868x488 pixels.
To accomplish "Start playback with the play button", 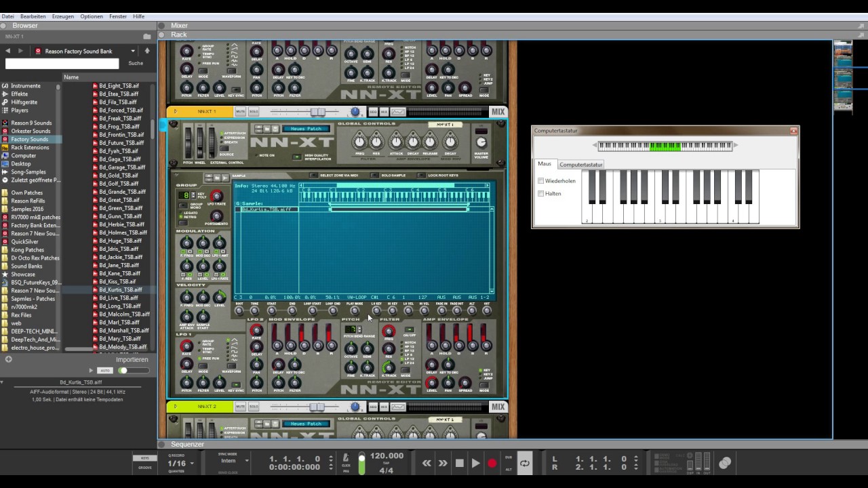I will (x=475, y=464).
